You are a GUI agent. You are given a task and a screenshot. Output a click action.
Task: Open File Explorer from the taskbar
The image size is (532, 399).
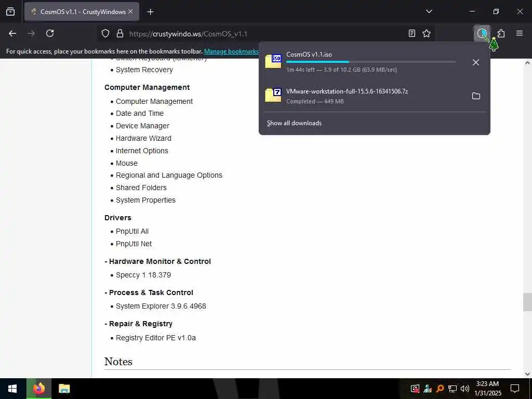(64, 389)
